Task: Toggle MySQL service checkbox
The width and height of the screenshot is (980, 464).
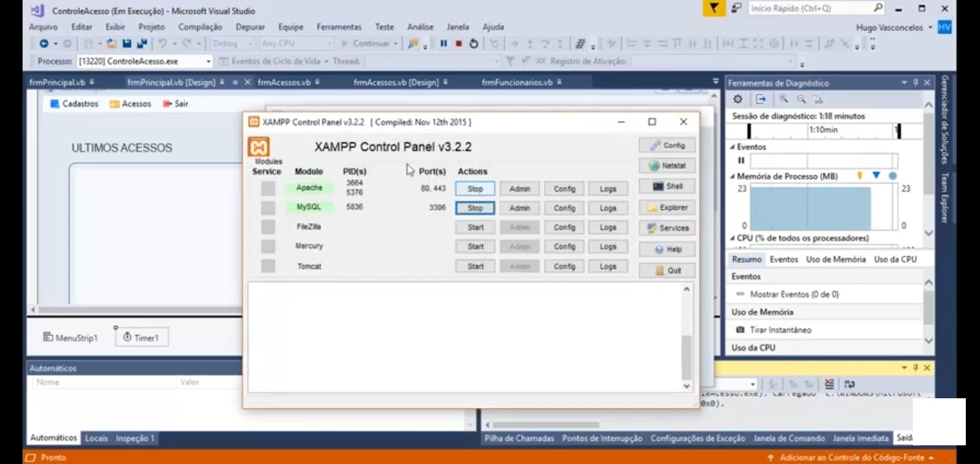Action: [x=268, y=208]
